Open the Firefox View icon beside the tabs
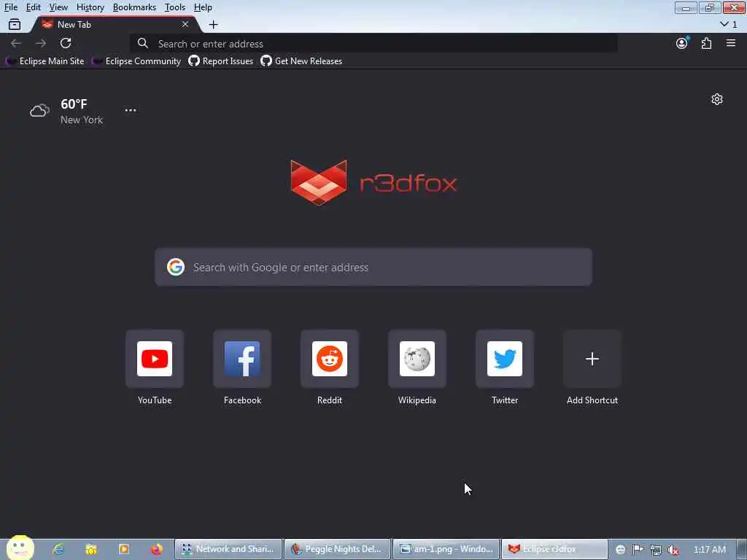Viewport: 747px width, 560px height. point(15,24)
